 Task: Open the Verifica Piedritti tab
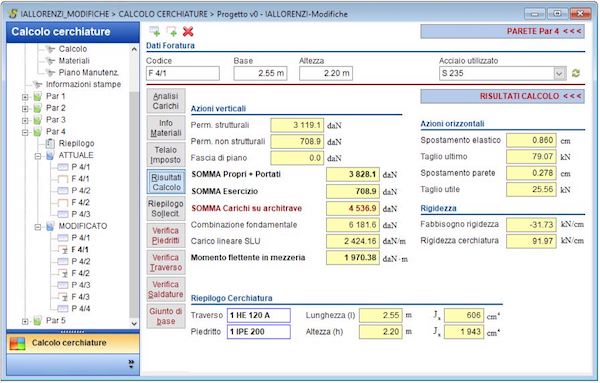coord(166,235)
